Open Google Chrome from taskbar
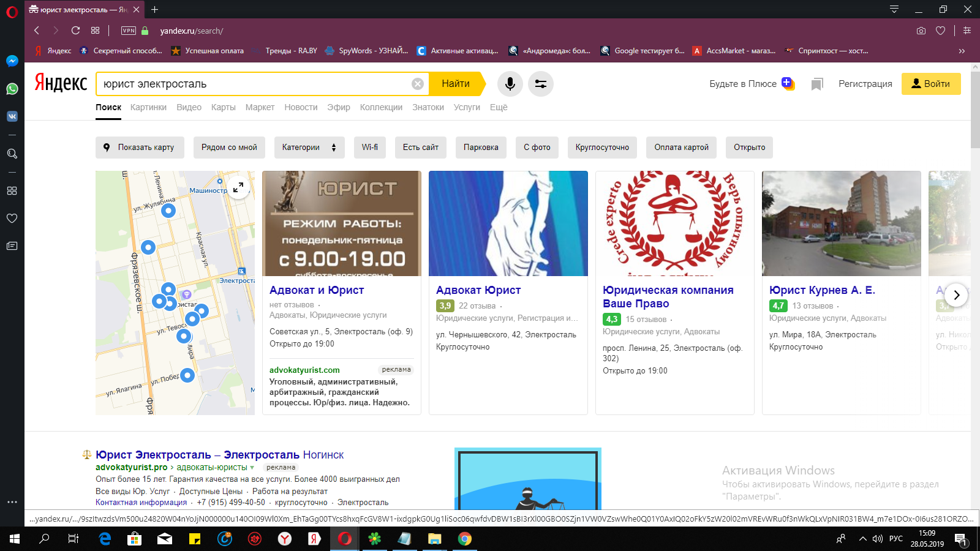This screenshot has height=551, width=980. click(x=465, y=539)
